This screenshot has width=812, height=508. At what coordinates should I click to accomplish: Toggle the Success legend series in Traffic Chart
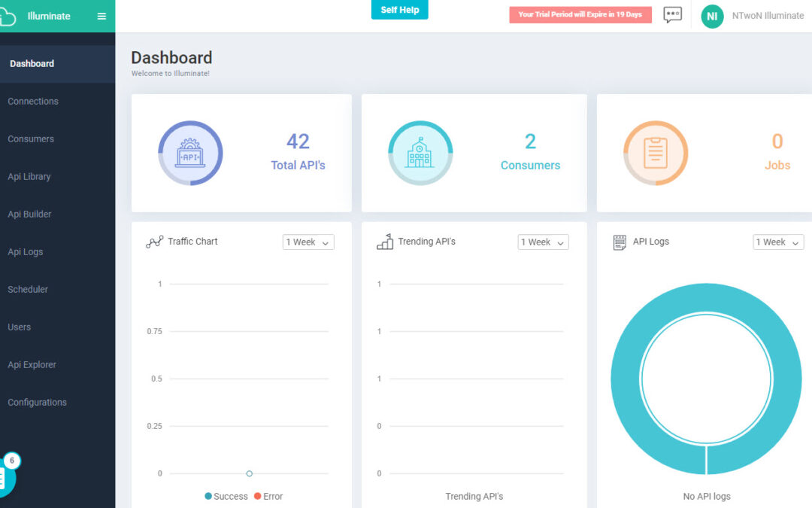pyautogui.click(x=226, y=496)
